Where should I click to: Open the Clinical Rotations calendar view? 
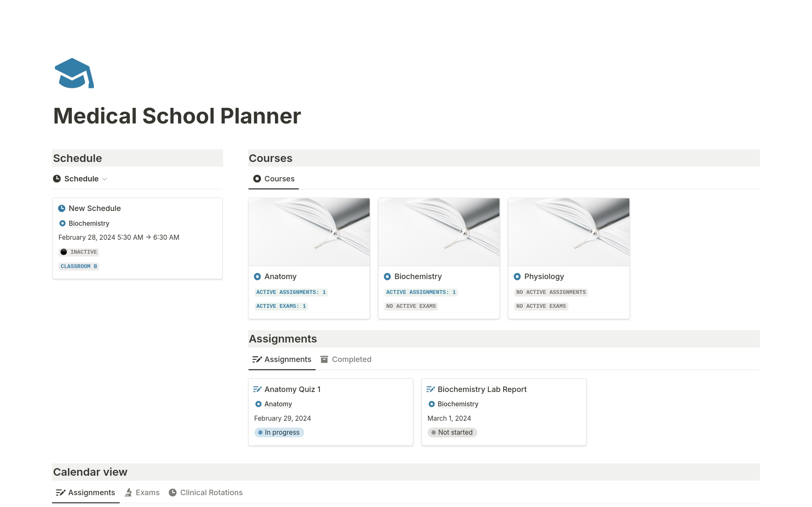point(212,492)
